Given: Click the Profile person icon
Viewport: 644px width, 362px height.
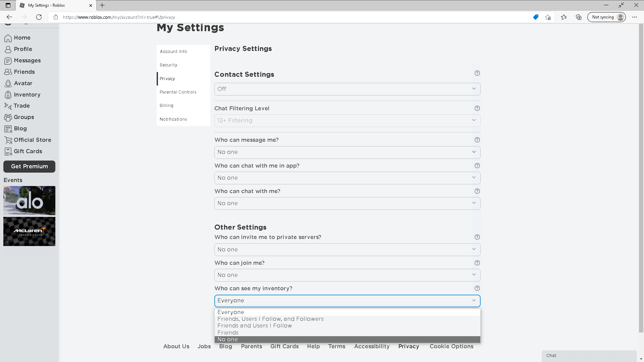Looking at the screenshot, I should click(x=8, y=49).
